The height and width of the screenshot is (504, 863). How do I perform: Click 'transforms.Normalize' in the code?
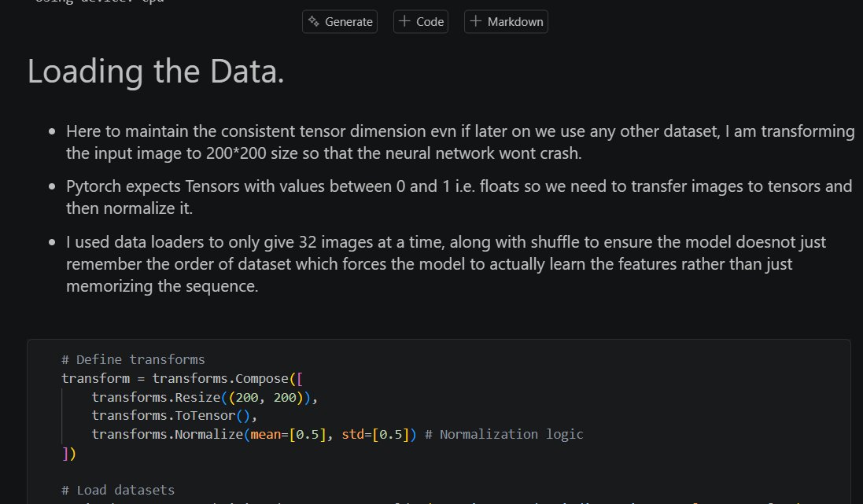point(168,434)
